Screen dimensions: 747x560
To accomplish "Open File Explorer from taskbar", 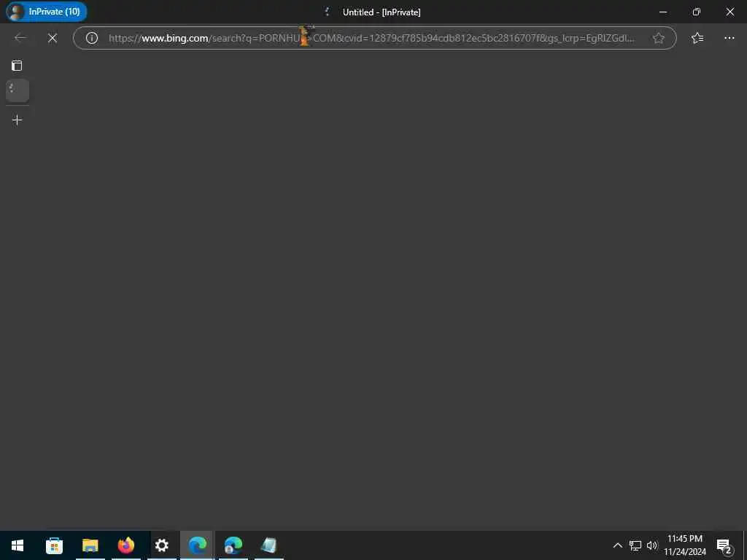I will point(90,545).
